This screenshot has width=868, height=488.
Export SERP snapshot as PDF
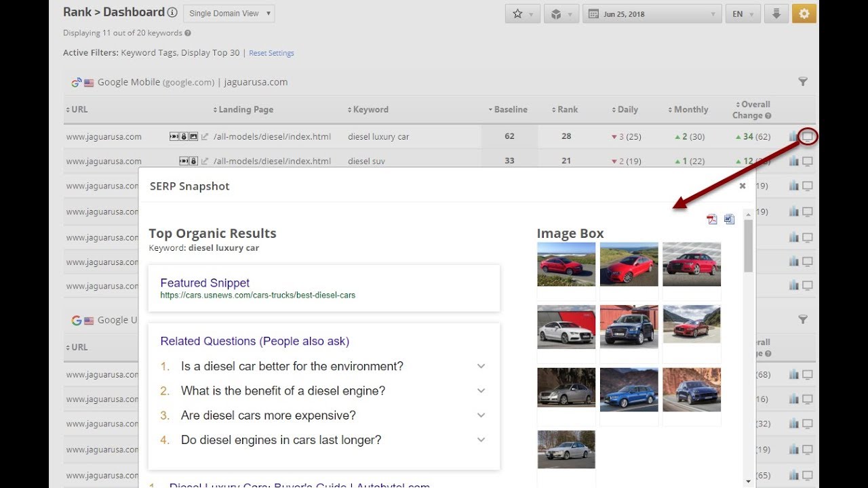point(712,219)
